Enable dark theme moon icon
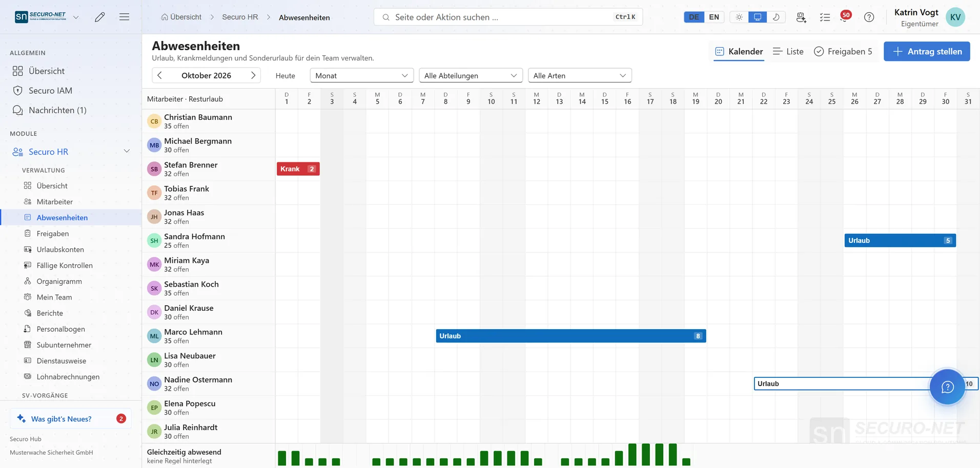Viewport: 980px width, 468px height. [776, 17]
